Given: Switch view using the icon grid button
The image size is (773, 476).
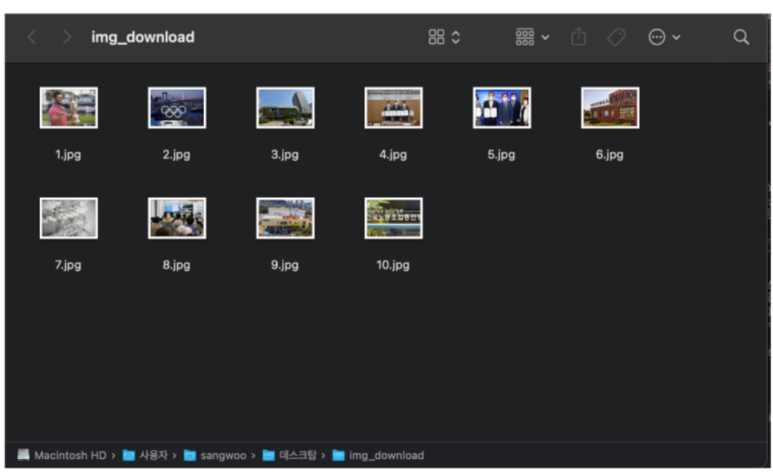Looking at the screenshot, I should 436,37.
